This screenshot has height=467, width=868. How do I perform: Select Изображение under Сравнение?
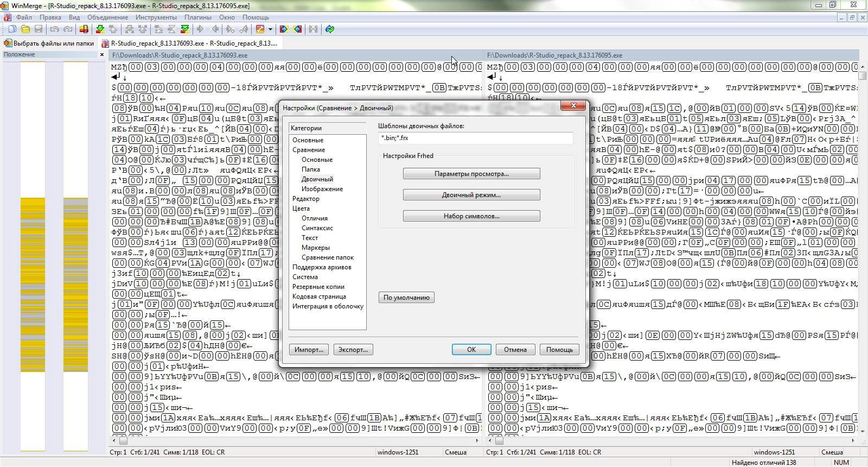click(322, 189)
